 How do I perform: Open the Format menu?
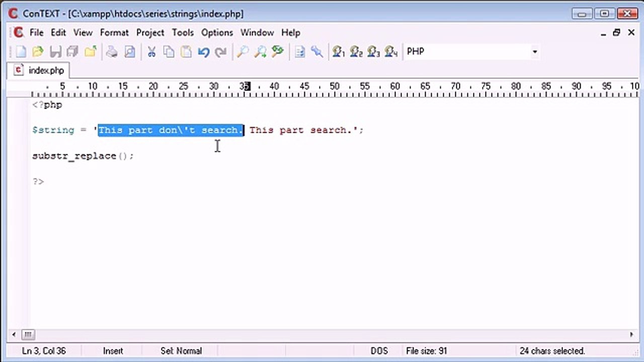(x=114, y=33)
